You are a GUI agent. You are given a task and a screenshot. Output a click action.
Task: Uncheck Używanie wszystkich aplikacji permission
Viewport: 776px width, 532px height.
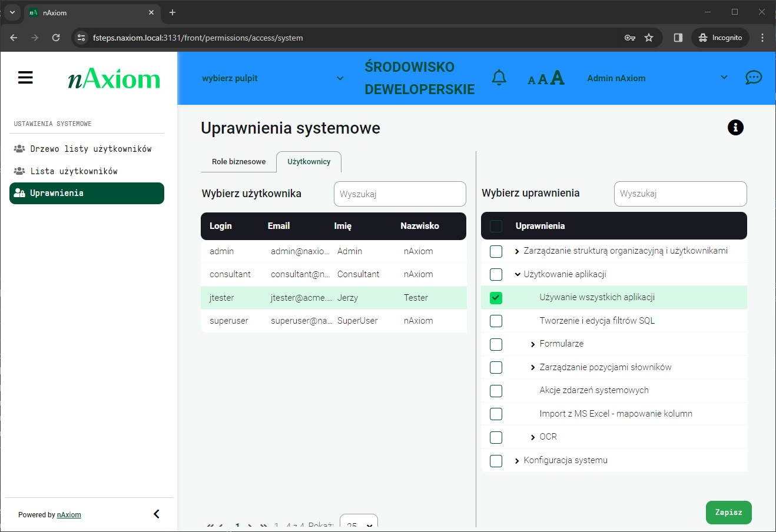[x=496, y=298]
